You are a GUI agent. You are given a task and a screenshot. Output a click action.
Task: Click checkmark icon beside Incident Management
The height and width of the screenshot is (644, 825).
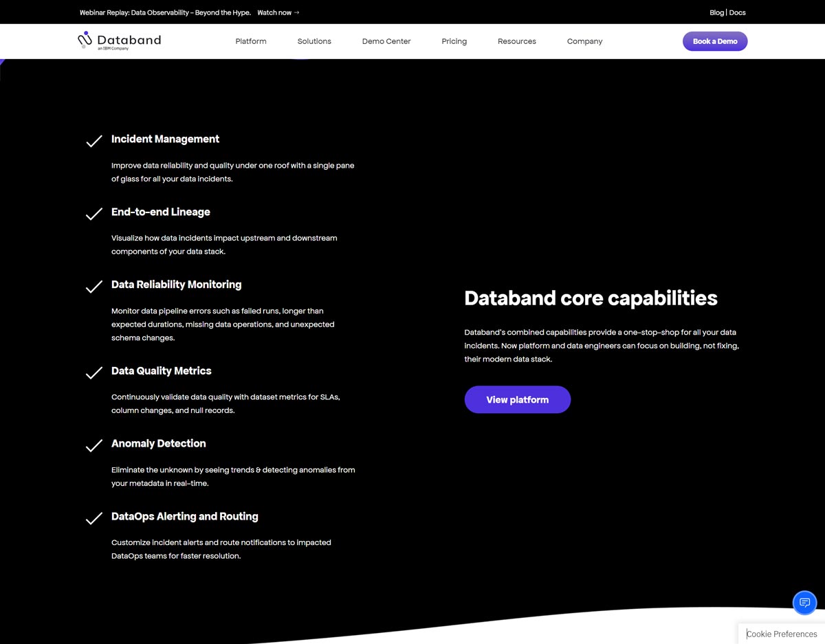(x=94, y=141)
